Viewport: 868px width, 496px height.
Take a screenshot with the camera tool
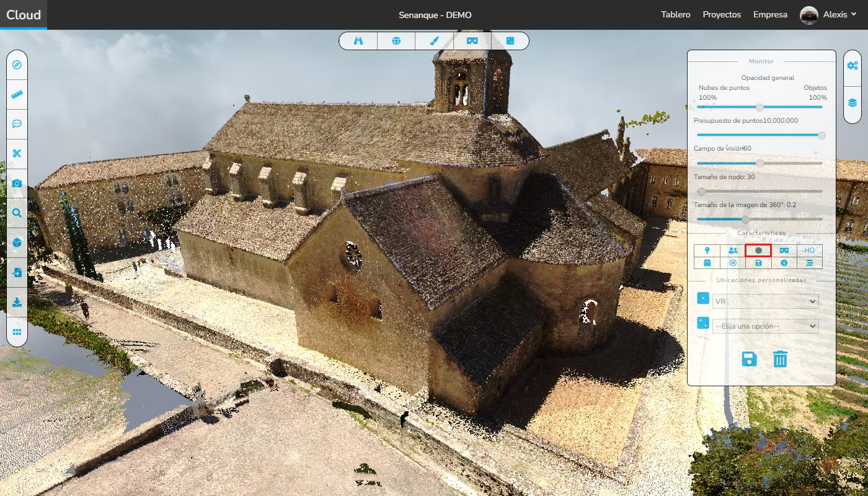point(17,184)
